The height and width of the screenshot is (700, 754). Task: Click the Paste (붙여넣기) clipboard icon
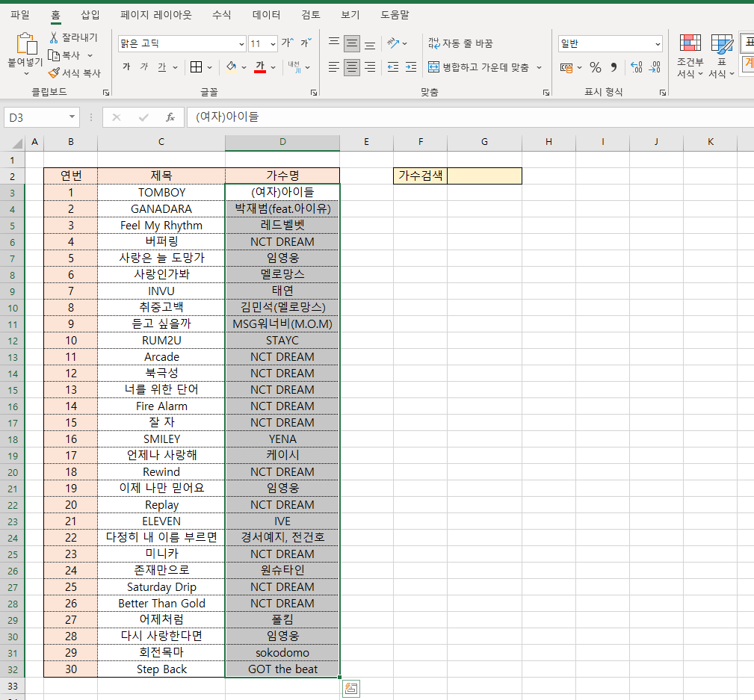pos(26,44)
